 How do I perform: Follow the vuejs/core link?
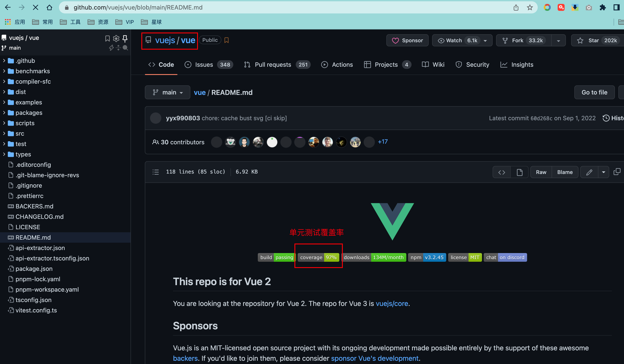392,303
